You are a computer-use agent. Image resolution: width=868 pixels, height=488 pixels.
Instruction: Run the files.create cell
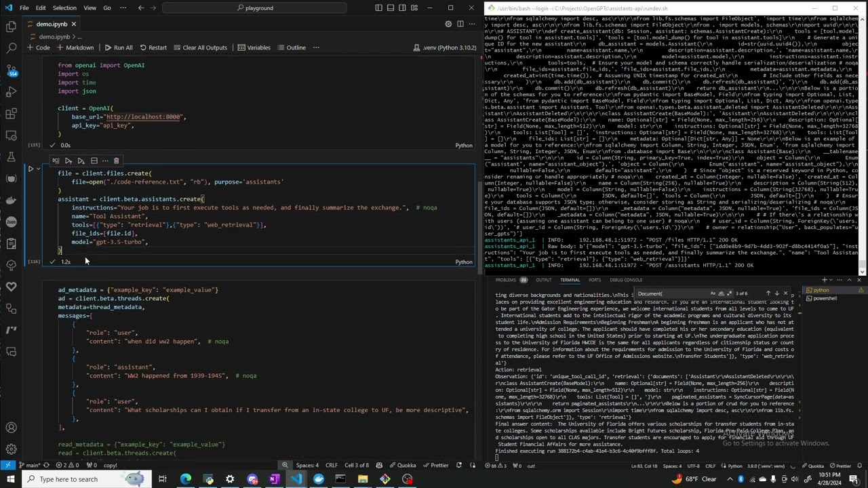coord(31,169)
